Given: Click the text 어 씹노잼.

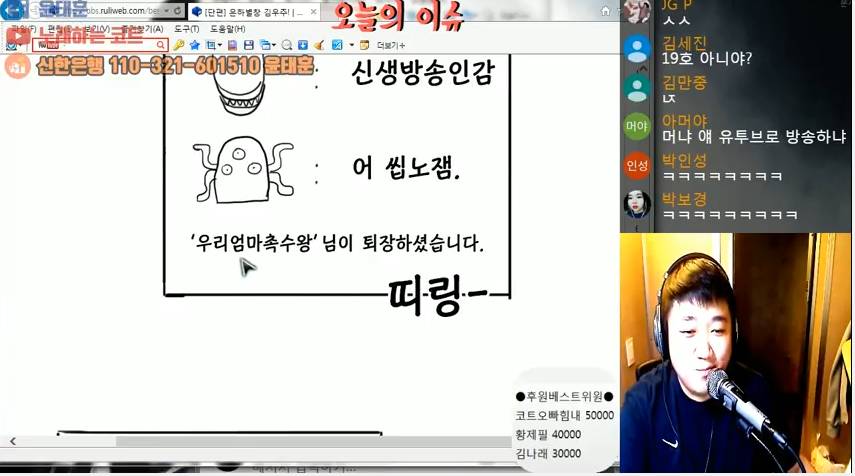Looking at the screenshot, I should 406,167.
